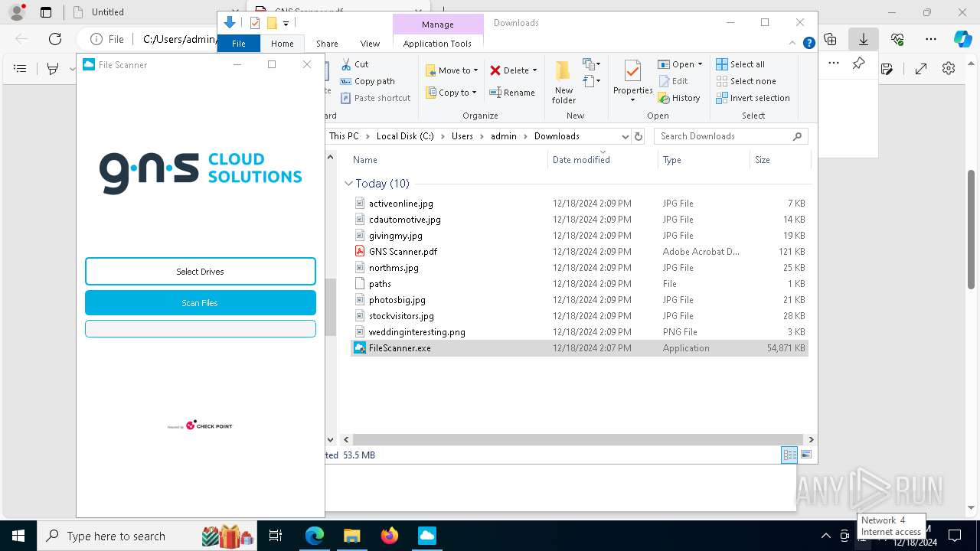Click the Copy path command

click(x=367, y=81)
